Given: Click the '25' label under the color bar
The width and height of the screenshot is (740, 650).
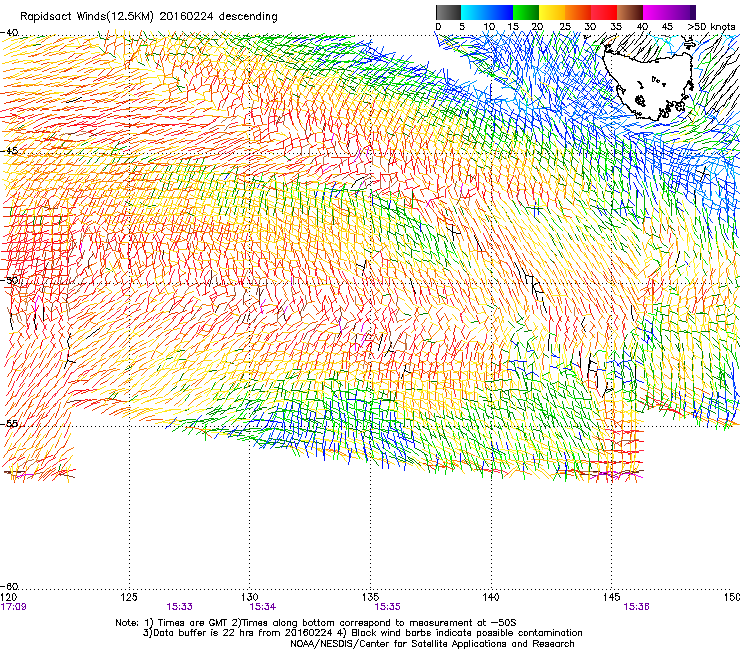Looking at the screenshot, I should [565, 27].
